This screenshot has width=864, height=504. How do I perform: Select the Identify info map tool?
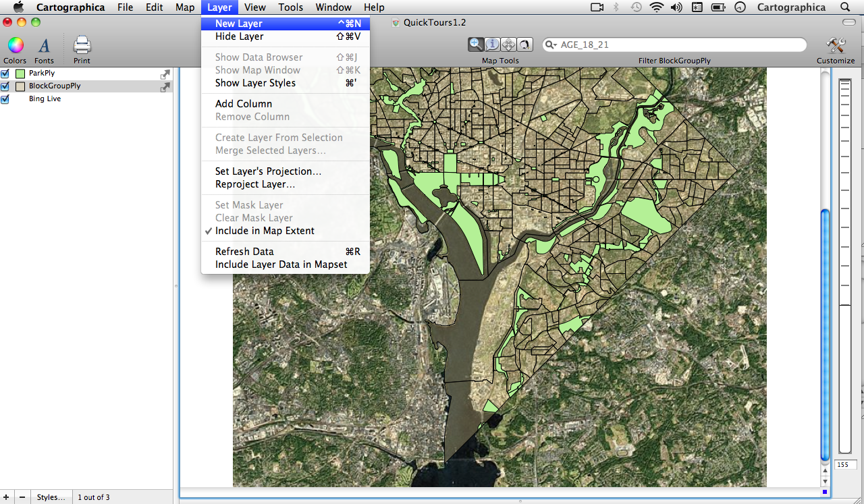493,45
